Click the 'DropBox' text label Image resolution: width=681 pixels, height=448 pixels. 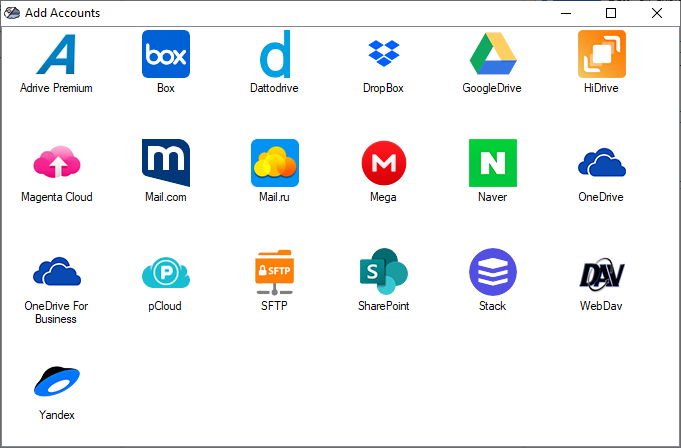click(x=383, y=88)
